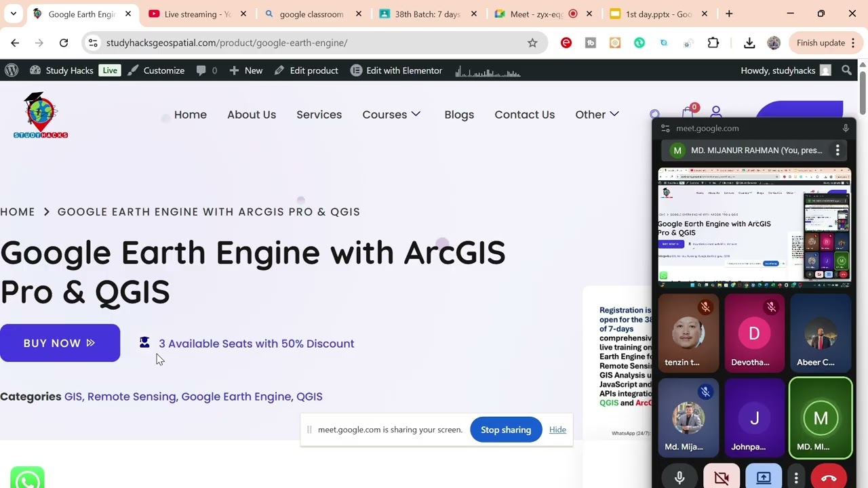
Task: Click the microphone icon beside meet.google.com
Action: (x=846, y=128)
